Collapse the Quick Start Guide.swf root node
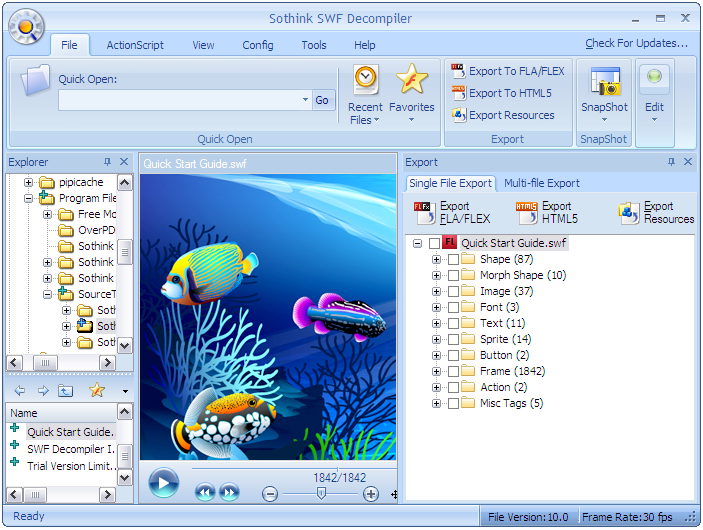703x530 pixels. point(417,243)
